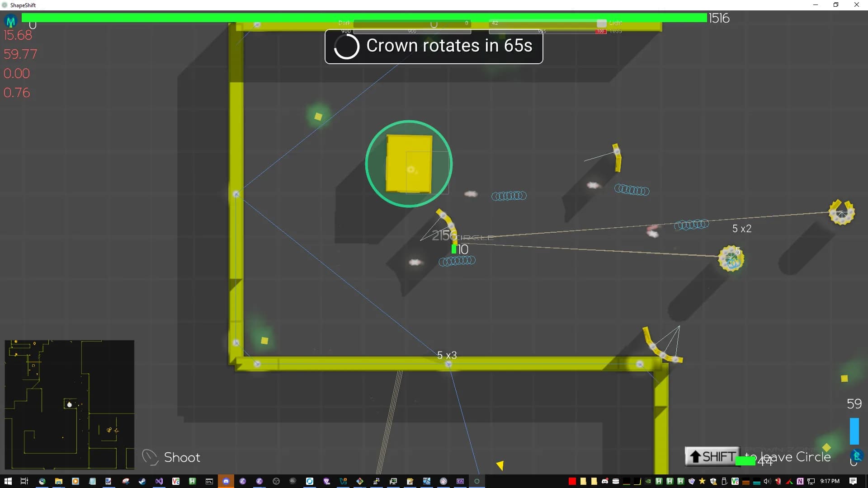The height and width of the screenshot is (488, 868).
Task: Click the mouse icon beside the Shoot prompt
Action: 150,457
